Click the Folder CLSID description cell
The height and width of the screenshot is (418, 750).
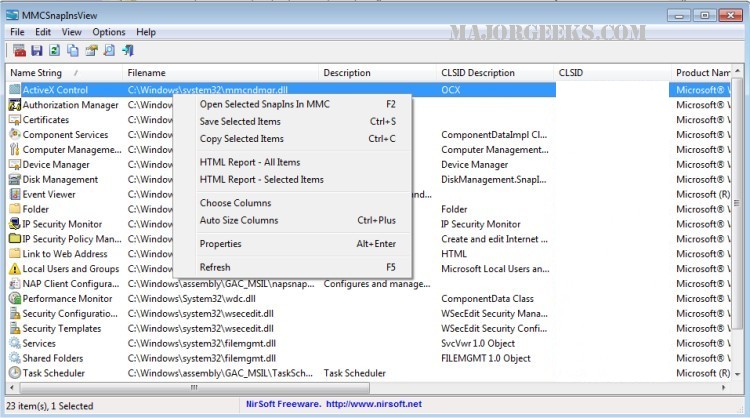pos(454,209)
